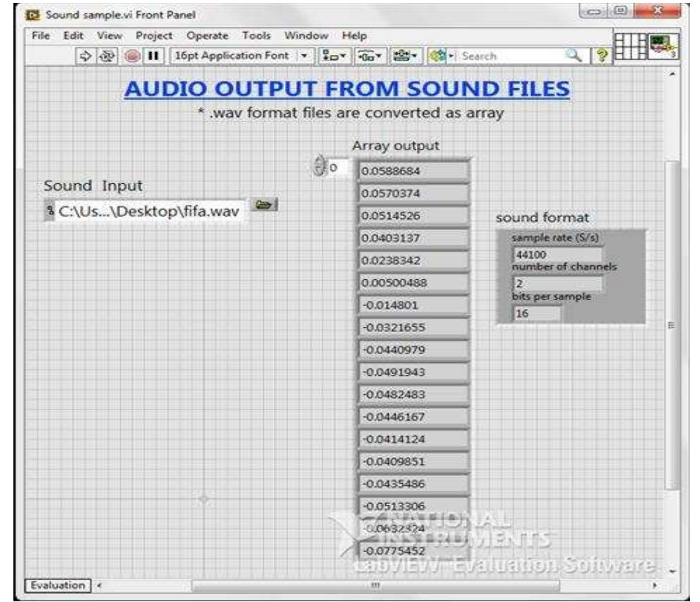Click array element -0.0775452

(x=413, y=551)
